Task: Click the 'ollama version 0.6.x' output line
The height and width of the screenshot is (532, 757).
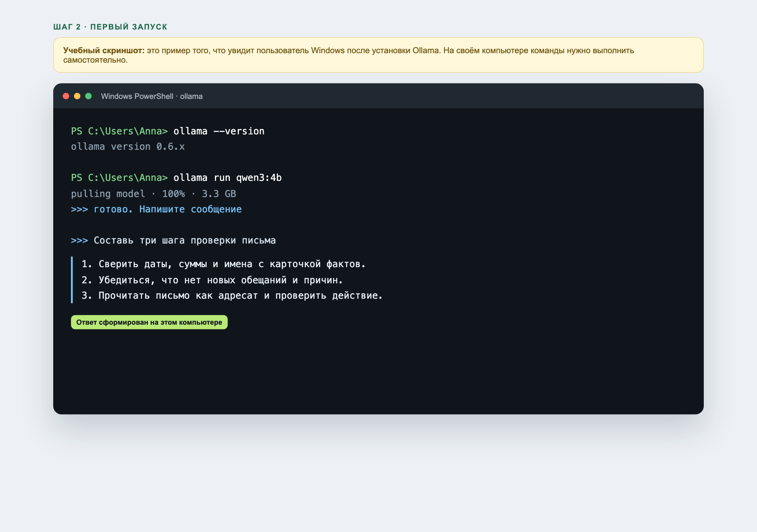Action: [x=128, y=147]
